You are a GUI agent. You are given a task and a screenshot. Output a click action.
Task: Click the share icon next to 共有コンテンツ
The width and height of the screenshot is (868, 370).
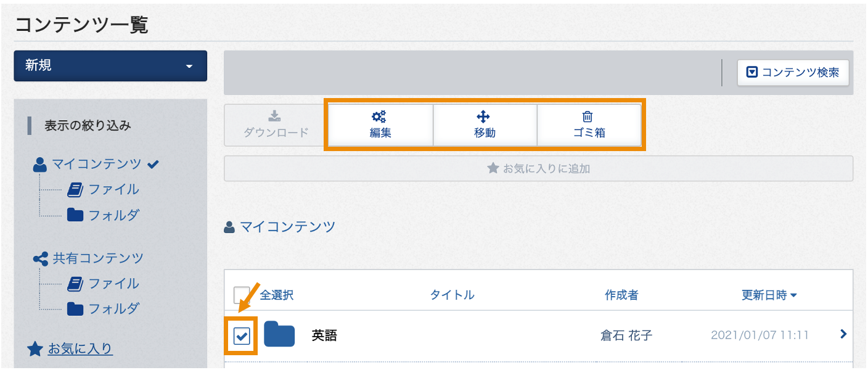pyautogui.click(x=41, y=258)
